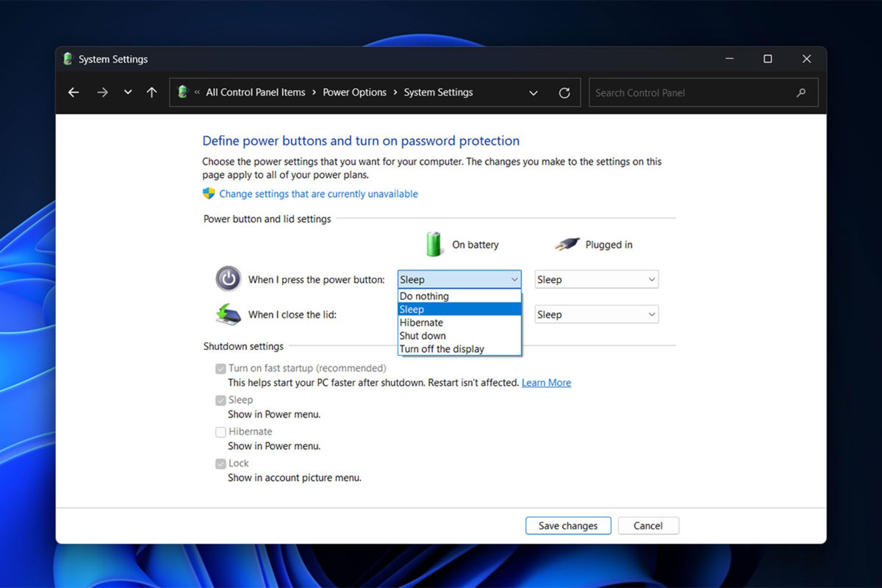Screen dimensions: 882x588
Task: Click the plugged-in power icon
Action: coord(561,244)
